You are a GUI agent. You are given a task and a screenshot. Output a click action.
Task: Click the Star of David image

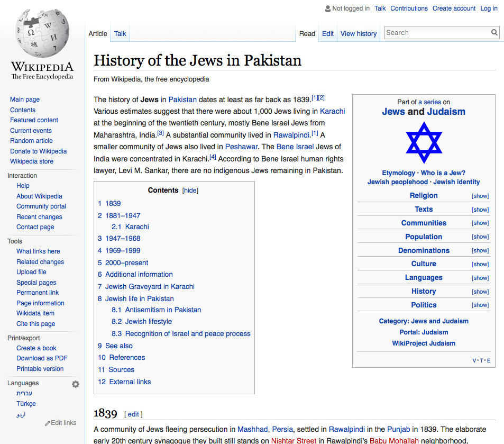click(424, 143)
